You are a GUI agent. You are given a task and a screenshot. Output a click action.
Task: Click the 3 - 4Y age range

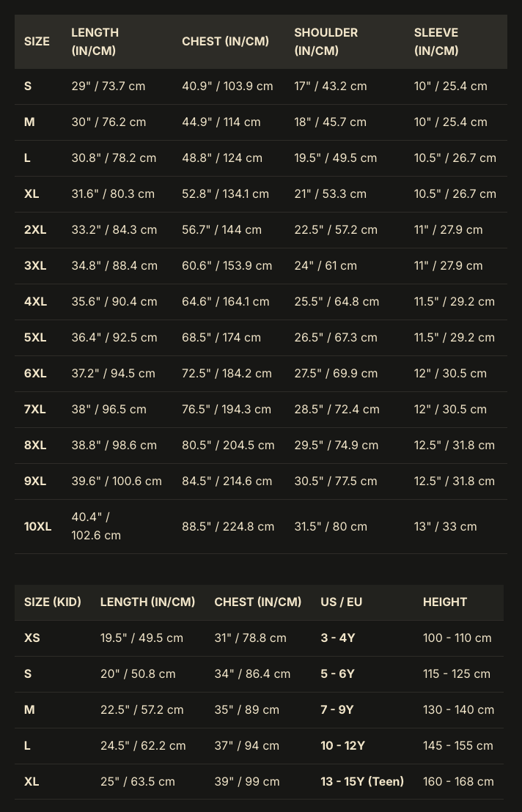coord(338,638)
